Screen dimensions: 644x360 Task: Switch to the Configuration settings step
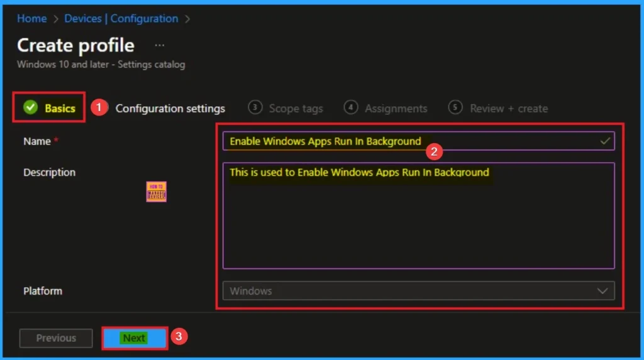tap(170, 109)
